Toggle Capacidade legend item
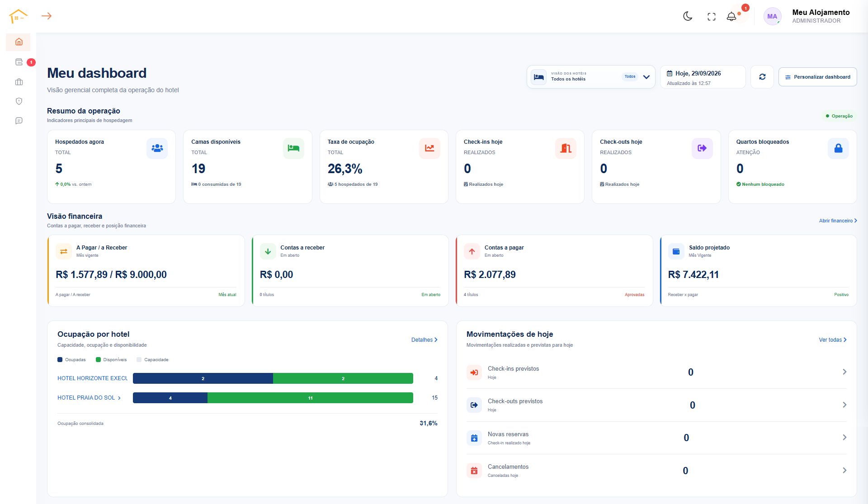Viewport: 868px width, 504px height. tap(152, 360)
